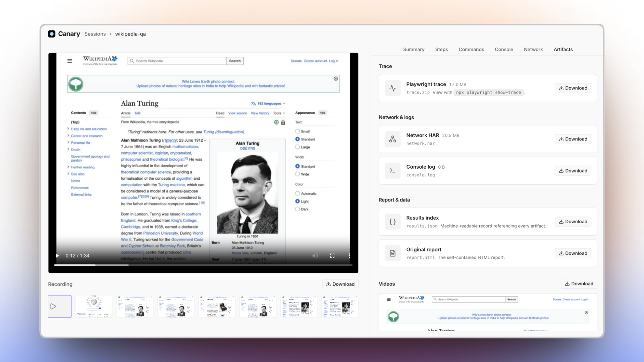
Task: Expand Career and research section
Action: pyautogui.click(x=68, y=135)
